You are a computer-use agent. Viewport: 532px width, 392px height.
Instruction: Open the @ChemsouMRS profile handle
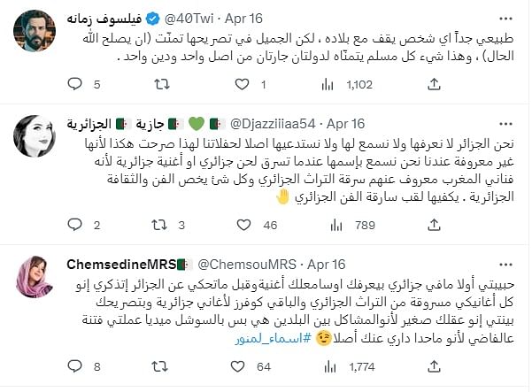coord(247,265)
